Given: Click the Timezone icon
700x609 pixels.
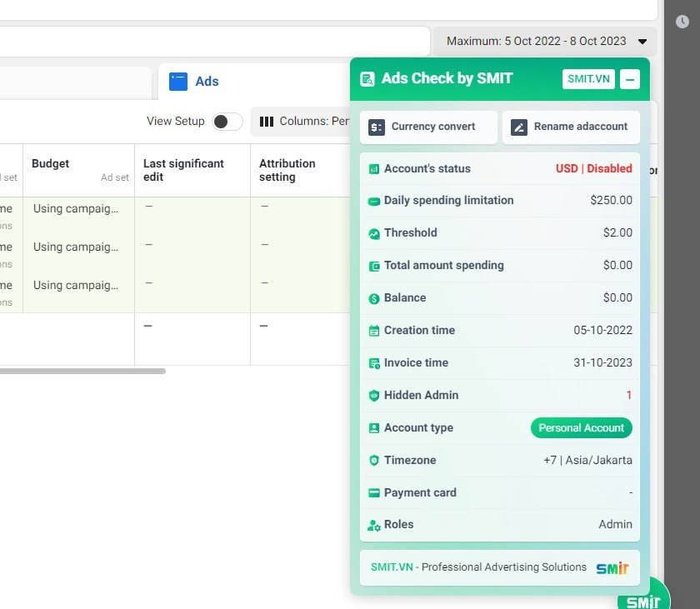Looking at the screenshot, I should coord(373,461).
